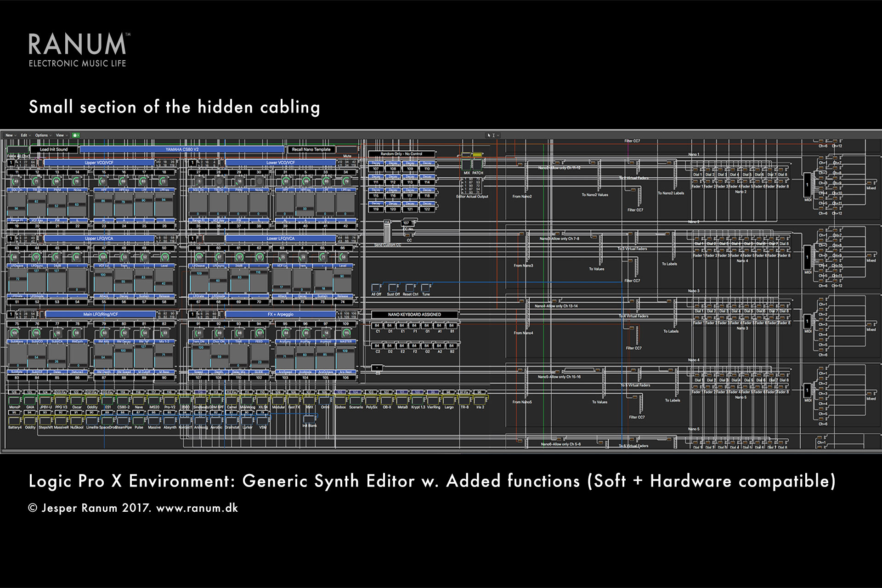The height and width of the screenshot is (588, 882).
Task: Select the Lower VCO/VCF section header
Action: coord(281,163)
